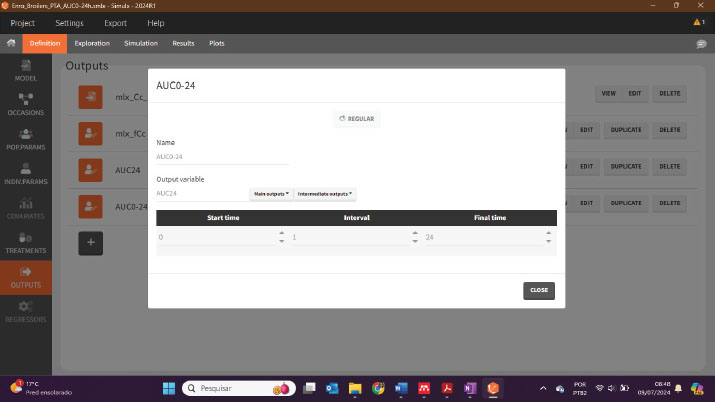Click the Final time input field
This screenshot has height=402, width=715.
point(480,237)
